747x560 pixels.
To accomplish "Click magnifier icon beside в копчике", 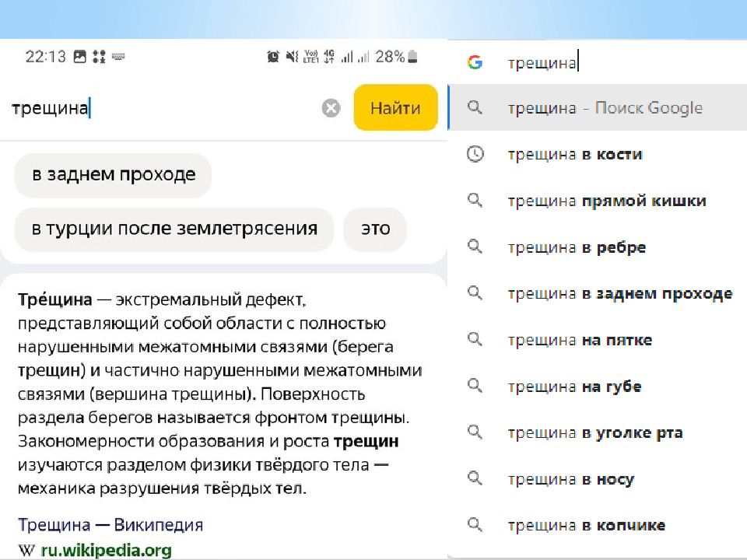I will click(475, 525).
